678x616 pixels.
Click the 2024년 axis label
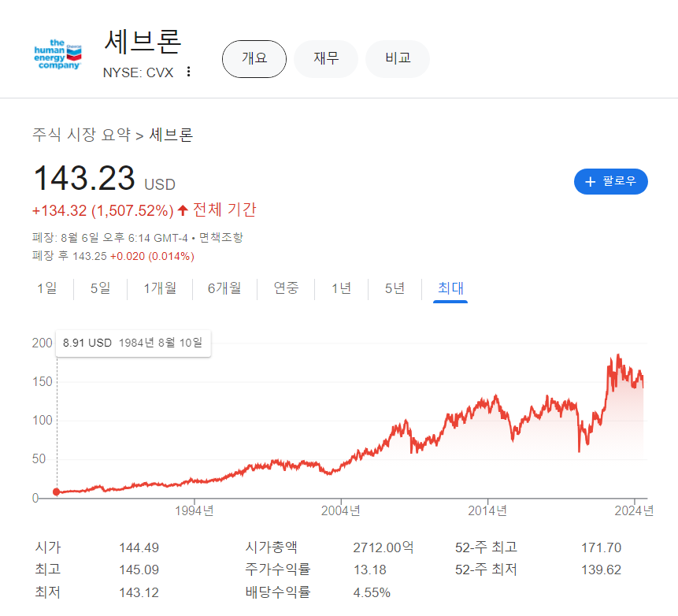634,511
